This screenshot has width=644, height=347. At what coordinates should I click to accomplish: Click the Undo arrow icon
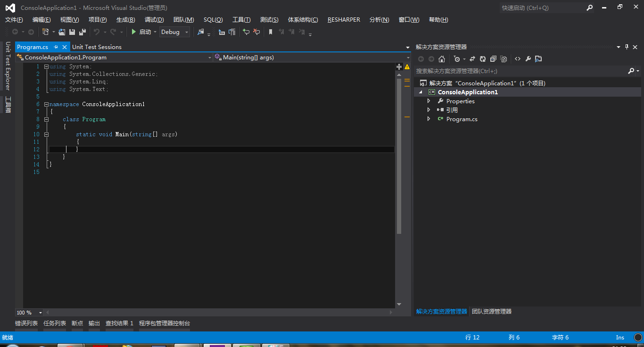tap(96, 32)
